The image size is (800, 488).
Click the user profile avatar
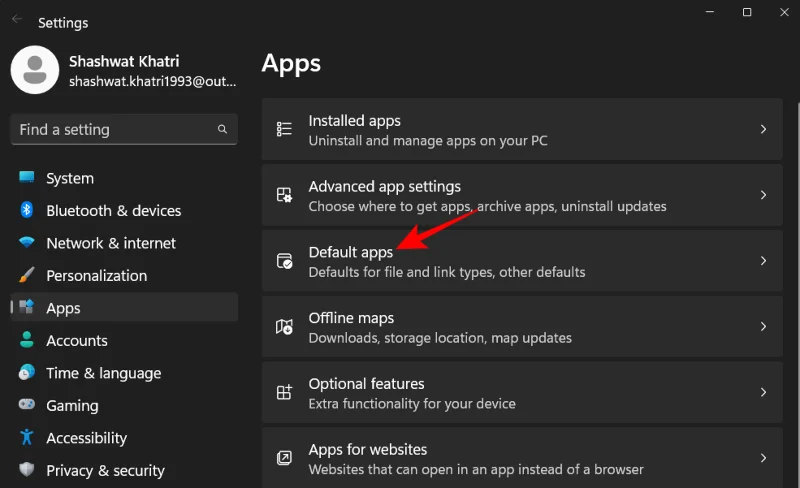pyautogui.click(x=35, y=70)
